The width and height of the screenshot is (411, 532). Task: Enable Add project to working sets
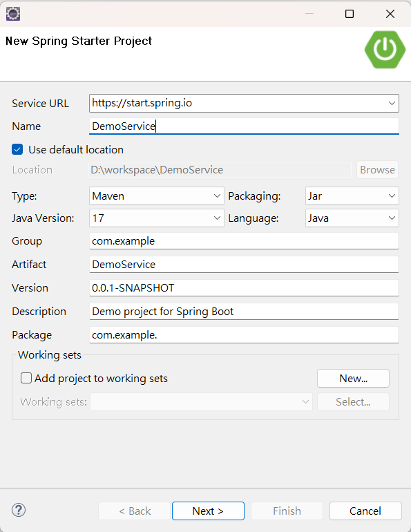pos(26,378)
